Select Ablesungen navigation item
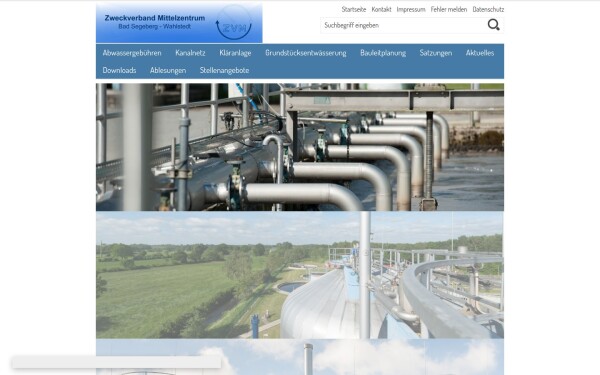Screen dimensions: 600x375 (x=168, y=70)
